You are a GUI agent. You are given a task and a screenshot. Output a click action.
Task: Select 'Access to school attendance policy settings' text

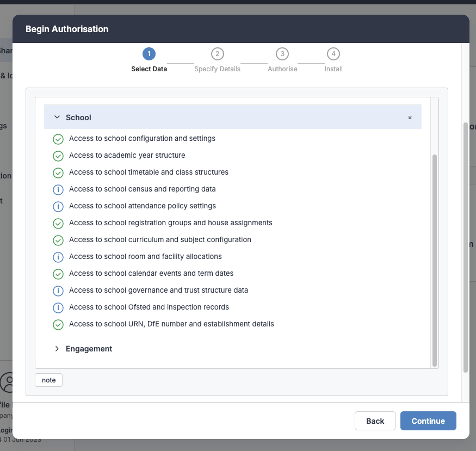pyautogui.click(x=143, y=206)
